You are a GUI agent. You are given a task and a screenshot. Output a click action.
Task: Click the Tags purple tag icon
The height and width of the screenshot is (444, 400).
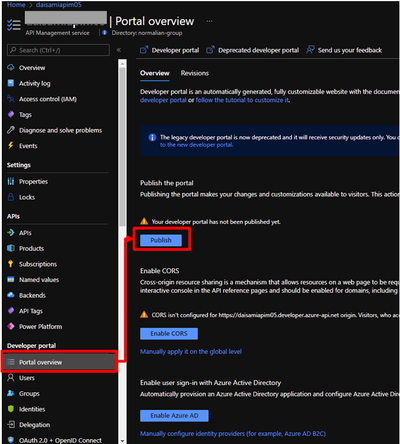click(x=11, y=114)
